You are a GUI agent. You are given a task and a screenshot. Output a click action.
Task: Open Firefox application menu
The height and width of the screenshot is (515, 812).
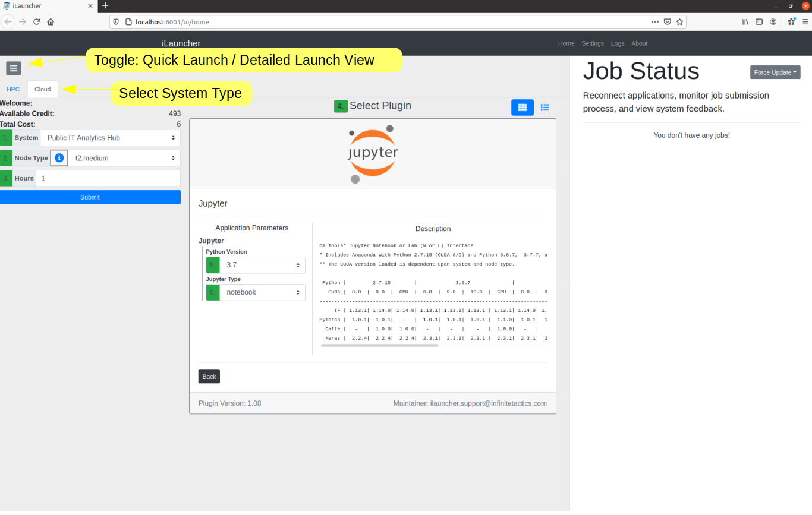point(805,21)
